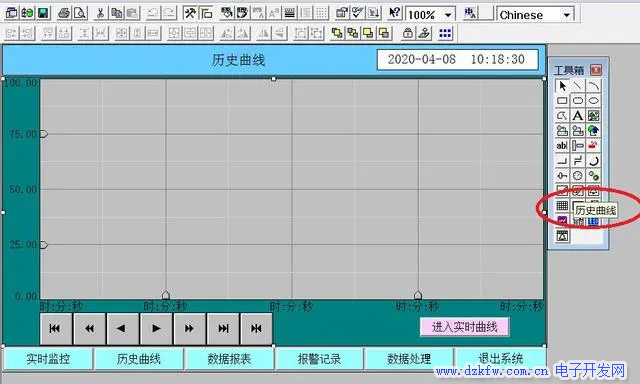Click the 退出系统 button

pyautogui.click(x=501, y=359)
